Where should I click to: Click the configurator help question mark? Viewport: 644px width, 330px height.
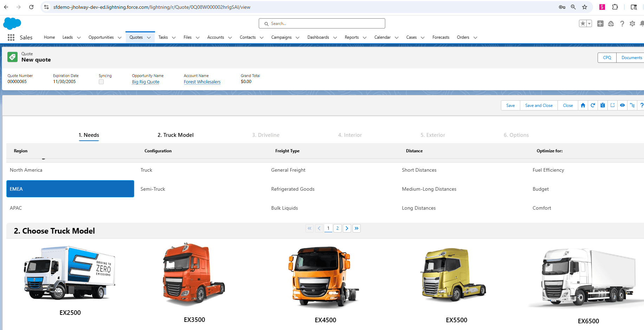tap(642, 105)
